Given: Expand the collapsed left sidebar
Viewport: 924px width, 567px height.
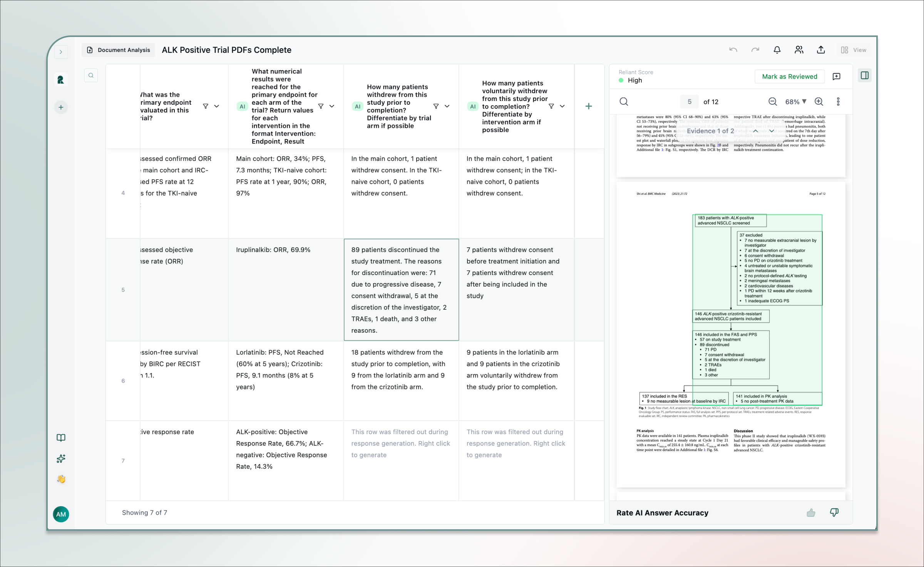Looking at the screenshot, I should [x=61, y=52].
